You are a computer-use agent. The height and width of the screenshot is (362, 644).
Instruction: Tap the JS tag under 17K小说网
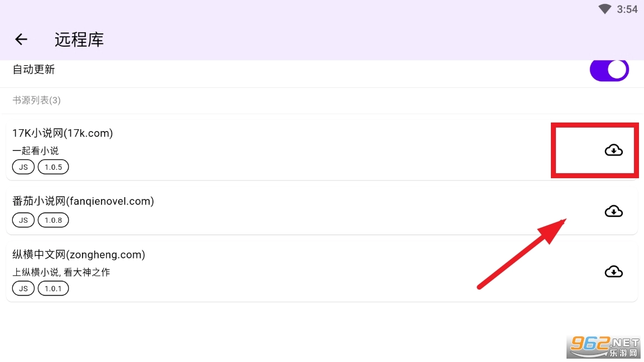pyautogui.click(x=23, y=167)
